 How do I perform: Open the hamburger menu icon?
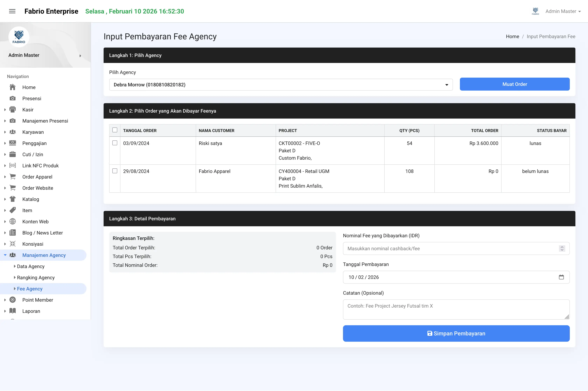12,11
